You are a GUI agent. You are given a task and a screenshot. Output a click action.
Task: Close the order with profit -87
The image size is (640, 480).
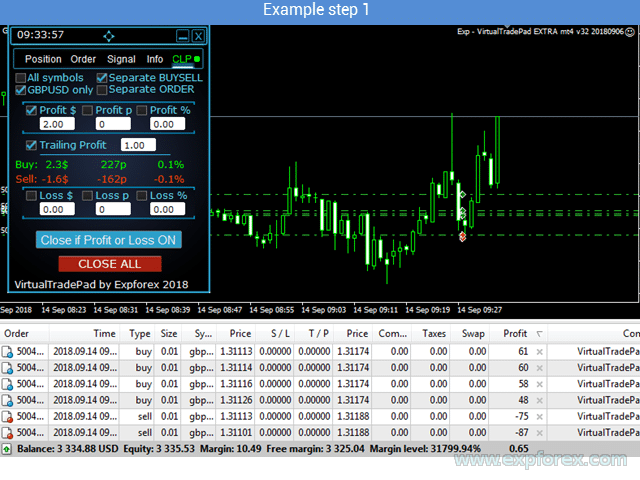[x=539, y=433]
